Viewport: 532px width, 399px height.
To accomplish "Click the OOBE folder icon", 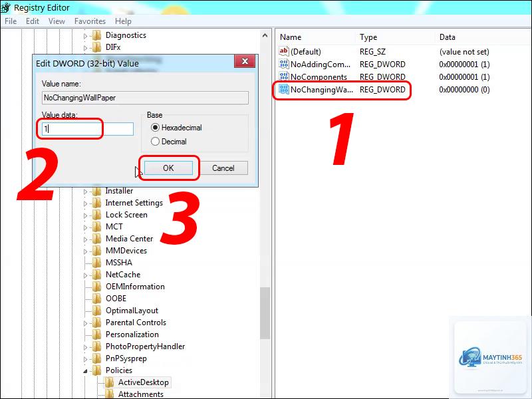I will click(x=97, y=299).
